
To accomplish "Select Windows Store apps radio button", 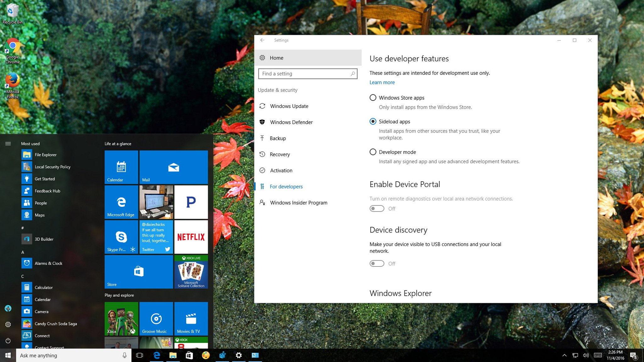I will point(373,97).
